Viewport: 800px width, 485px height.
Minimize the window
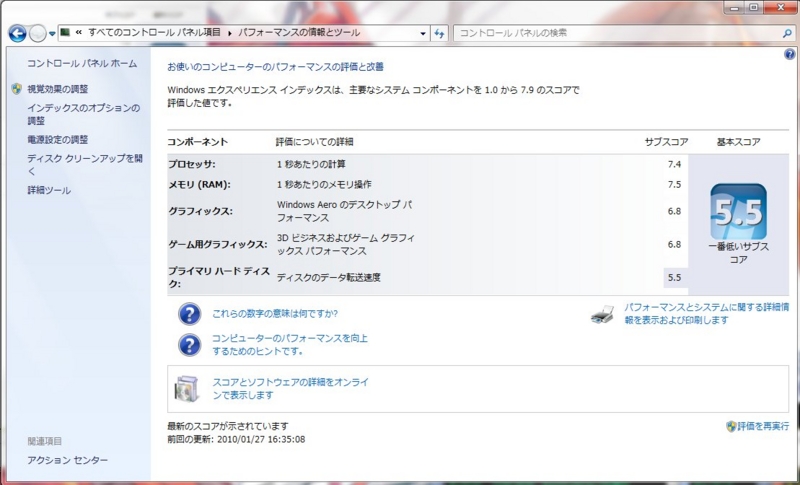(x=735, y=7)
